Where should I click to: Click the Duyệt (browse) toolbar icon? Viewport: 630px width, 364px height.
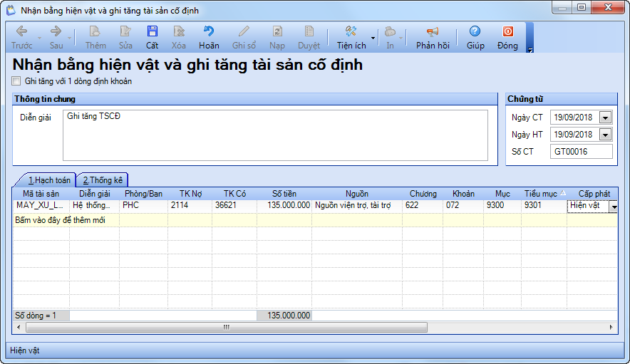309,37
